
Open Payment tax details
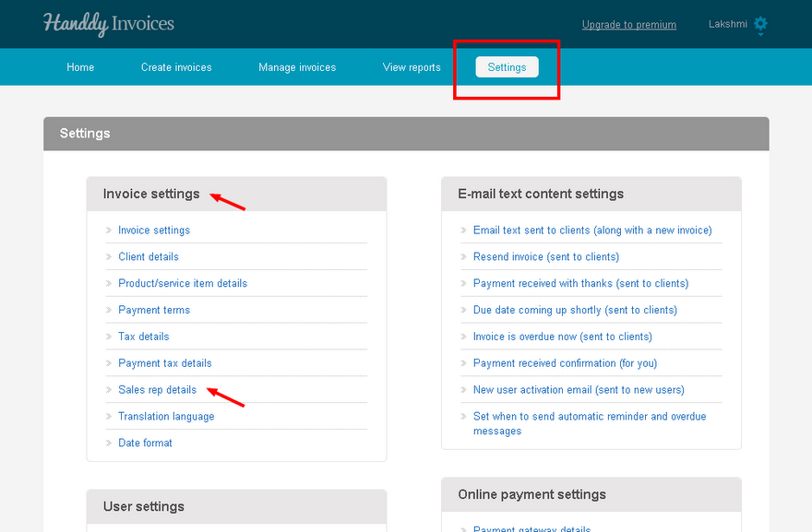164,363
